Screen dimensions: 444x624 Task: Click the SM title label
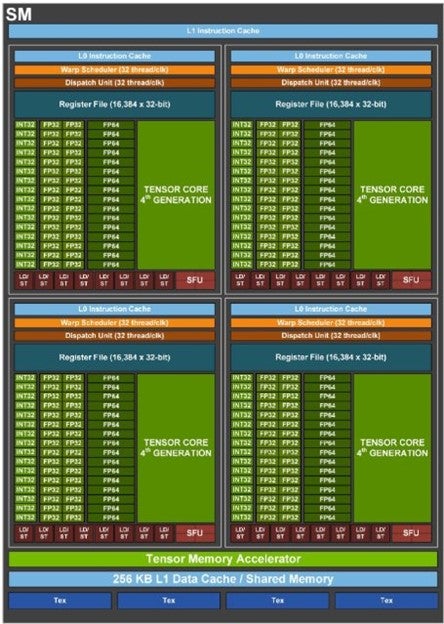pos(19,15)
